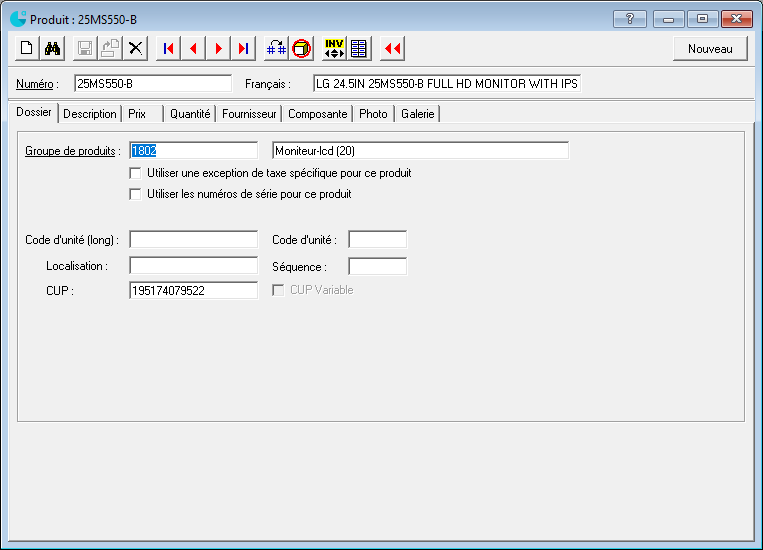Click the double red rewind arrows

pyautogui.click(x=392, y=48)
